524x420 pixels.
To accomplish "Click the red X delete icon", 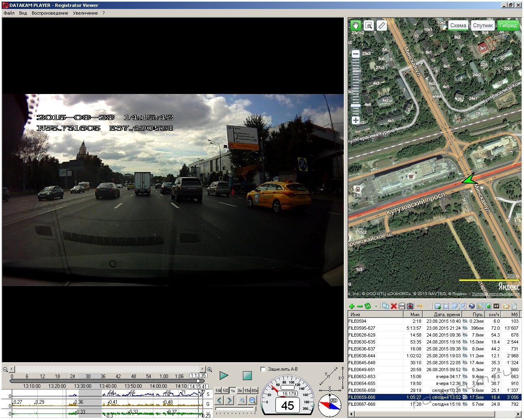I will [394, 306].
